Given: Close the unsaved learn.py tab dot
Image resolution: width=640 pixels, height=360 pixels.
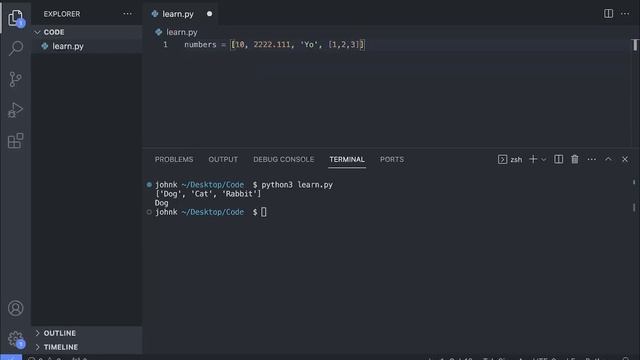Looking at the screenshot, I should tap(209, 14).
